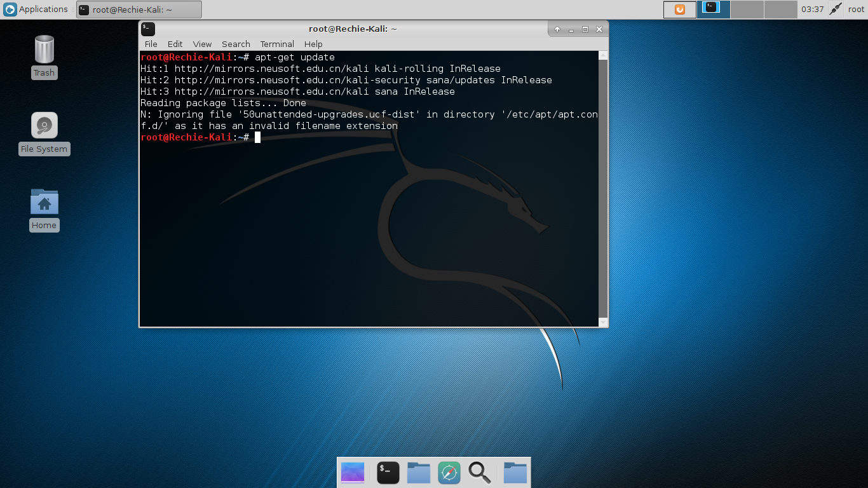The image size is (868, 488).
Task: Click the Show Desktop icon in dock
Action: click(353, 473)
